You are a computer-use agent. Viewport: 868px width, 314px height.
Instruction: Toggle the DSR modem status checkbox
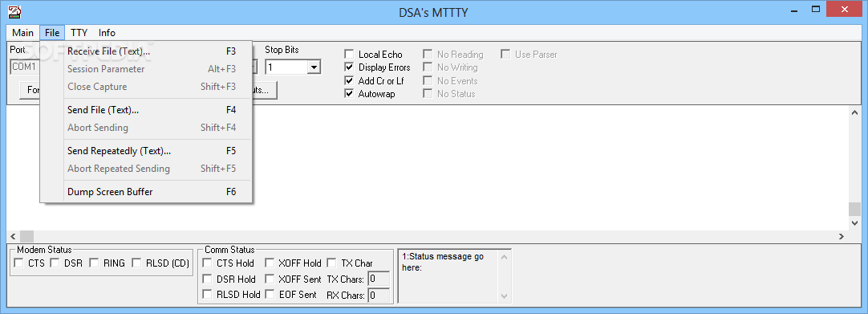coord(55,263)
